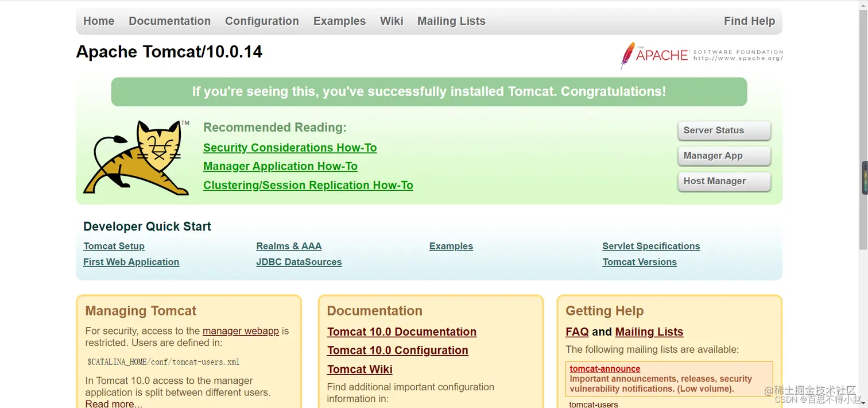Open the FAQ link
The width and height of the screenshot is (868, 408).
coord(577,332)
